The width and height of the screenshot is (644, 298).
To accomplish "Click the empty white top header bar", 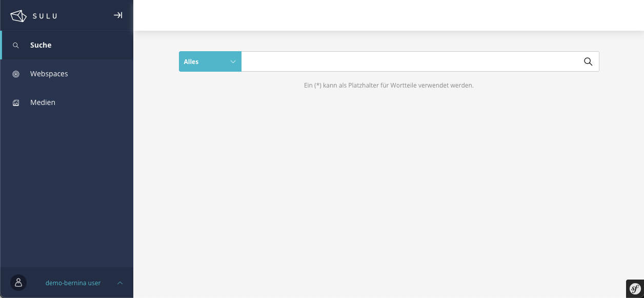I will click(x=388, y=15).
